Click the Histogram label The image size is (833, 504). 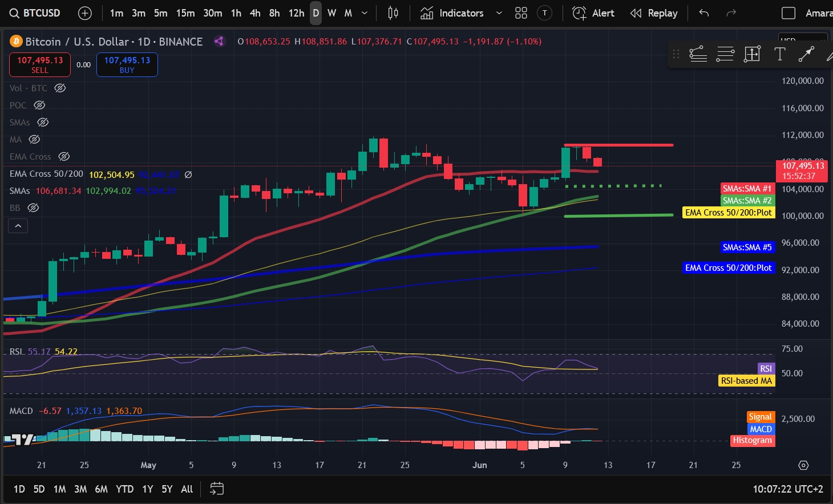pos(753,440)
